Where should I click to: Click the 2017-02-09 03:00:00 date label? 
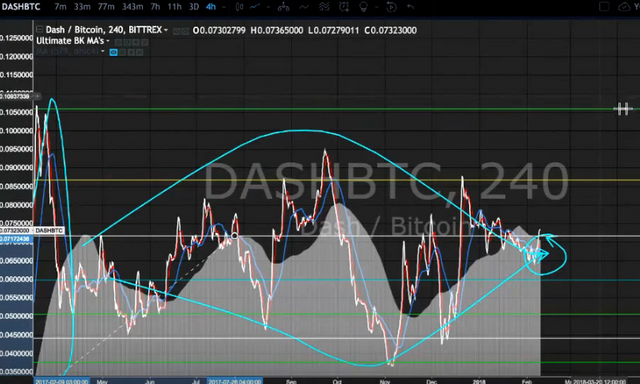coord(61,381)
